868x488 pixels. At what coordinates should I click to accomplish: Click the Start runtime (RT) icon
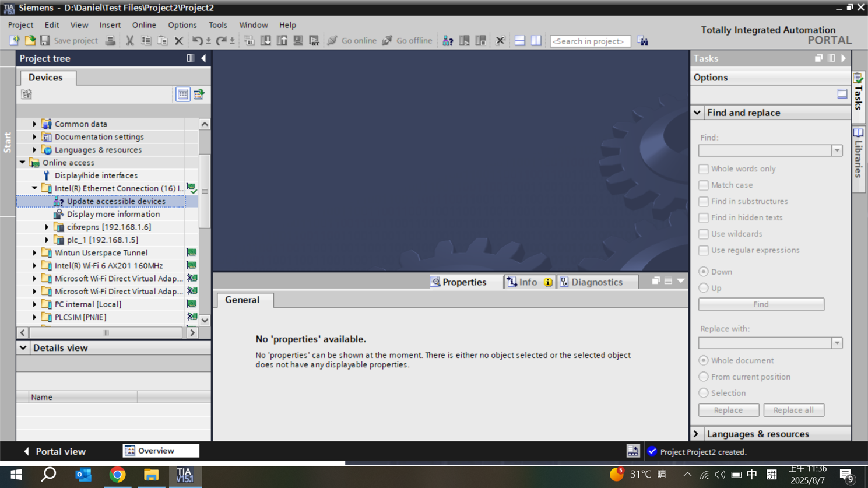tap(314, 41)
